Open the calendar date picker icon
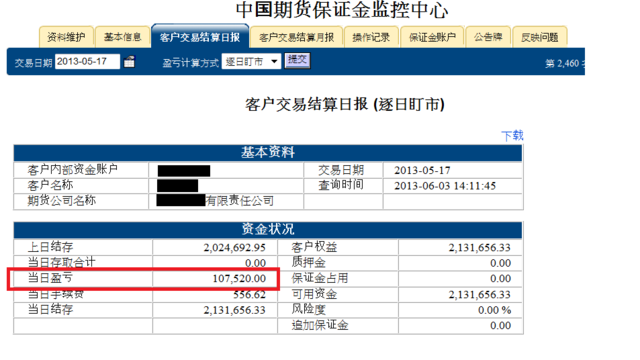640x360 pixels. point(129,62)
